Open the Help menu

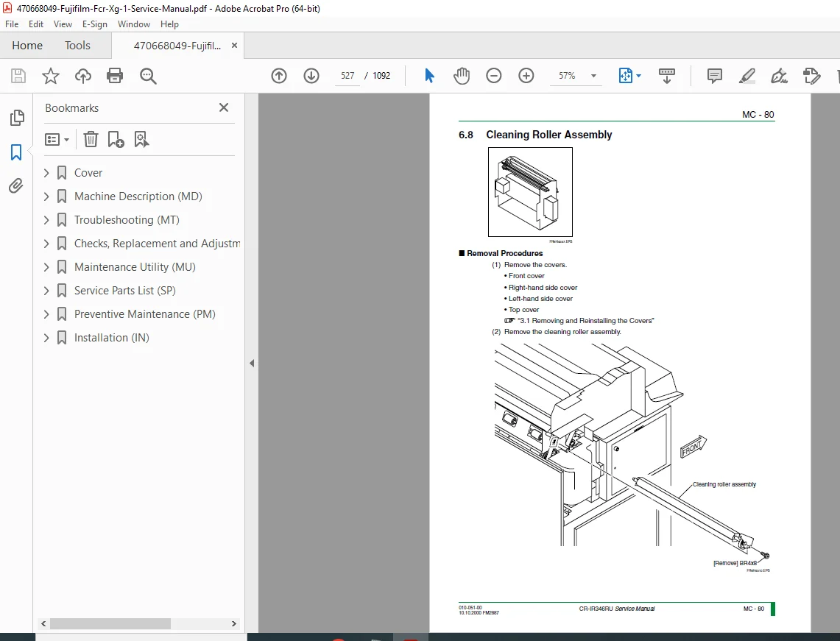coord(169,24)
